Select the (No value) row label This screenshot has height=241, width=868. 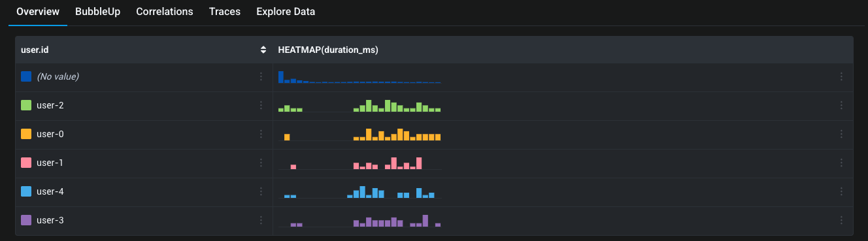58,76
